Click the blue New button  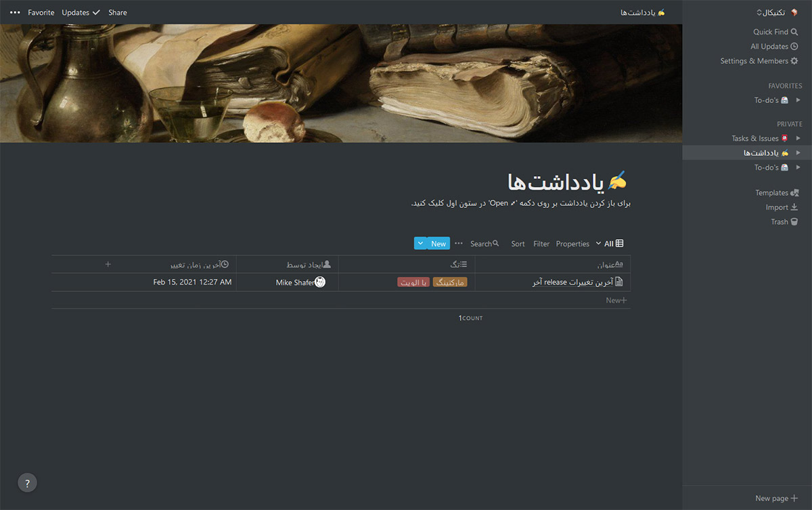coord(438,243)
